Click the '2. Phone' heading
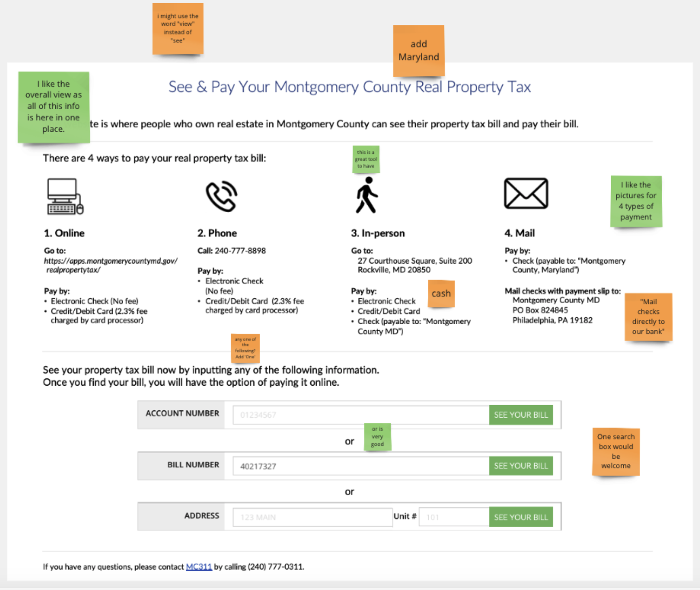Screen dimensions: 700x590 coord(217,233)
